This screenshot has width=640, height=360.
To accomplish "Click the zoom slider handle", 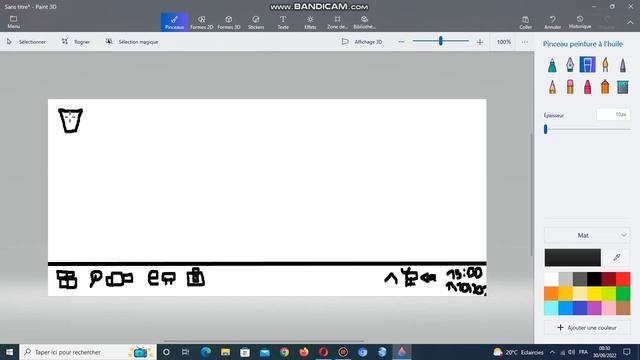I will (441, 41).
